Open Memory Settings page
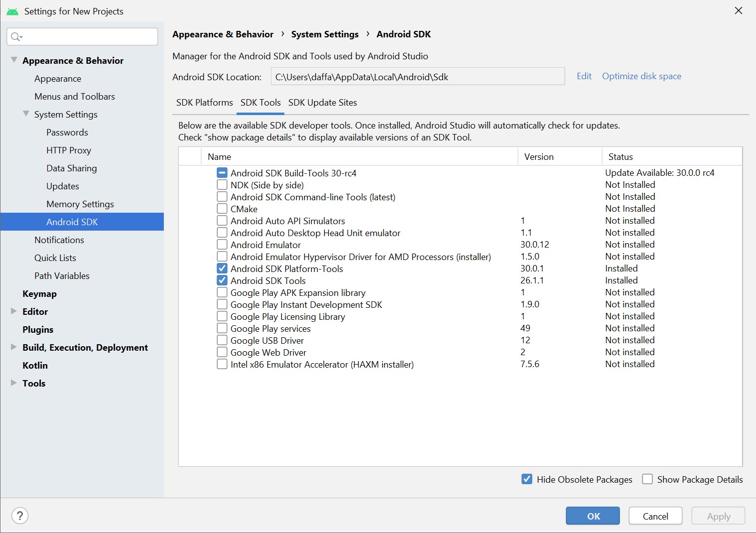 click(x=80, y=204)
